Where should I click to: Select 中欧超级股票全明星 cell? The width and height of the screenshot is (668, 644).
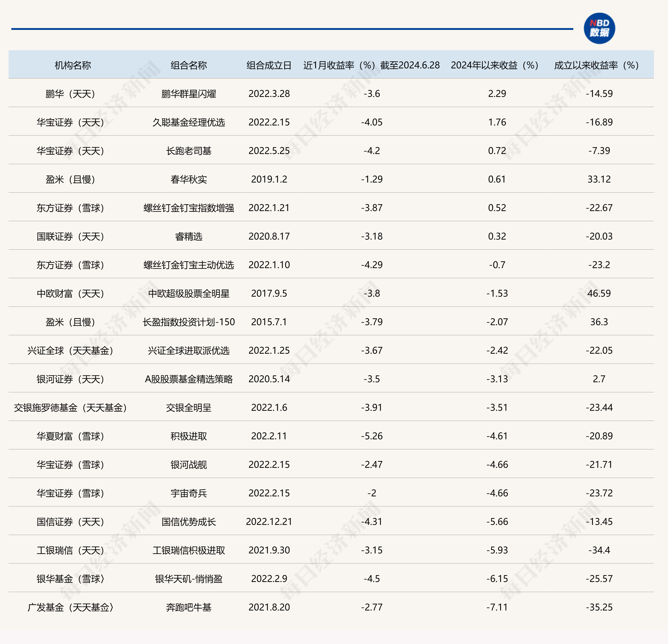click(189, 293)
